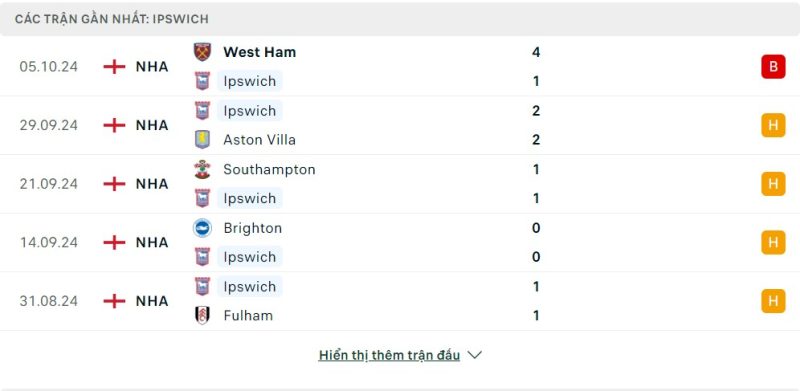Image resolution: width=800 pixels, height=391 pixels.
Task: Click the Brighton club crest
Action: tap(202, 228)
